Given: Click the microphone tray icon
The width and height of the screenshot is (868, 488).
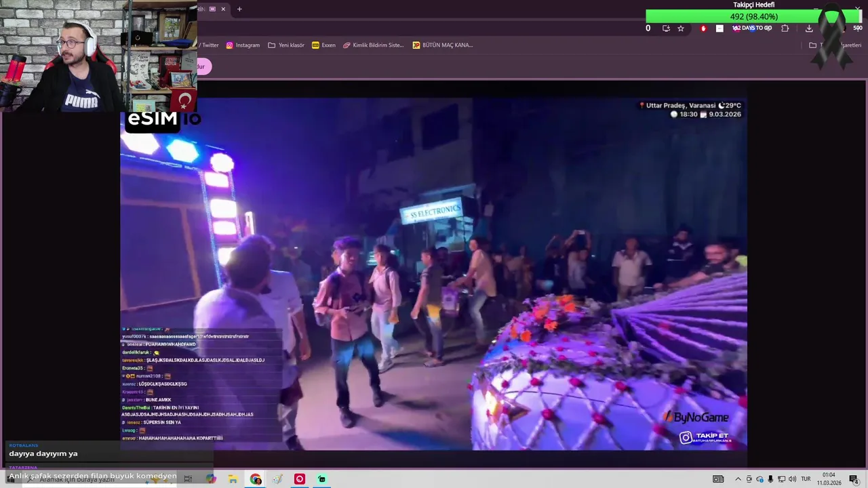Looking at the screenshot, I should (770, 479).
